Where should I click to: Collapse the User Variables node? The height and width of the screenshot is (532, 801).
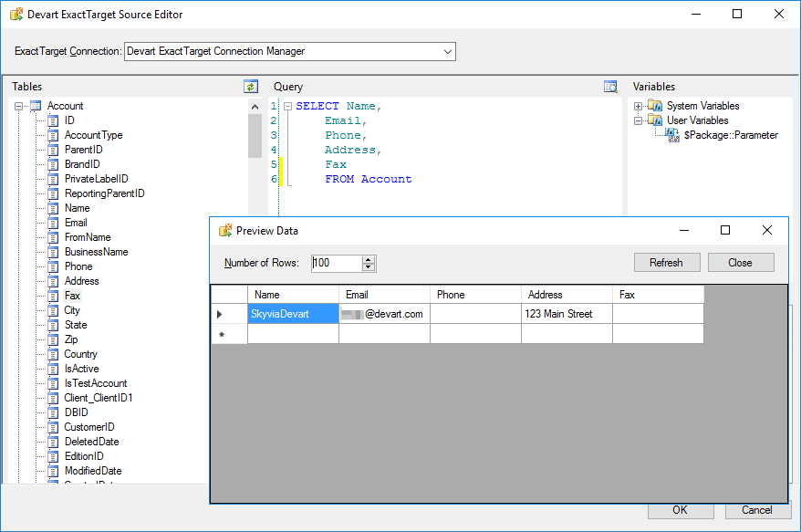[x=637, y=120]
